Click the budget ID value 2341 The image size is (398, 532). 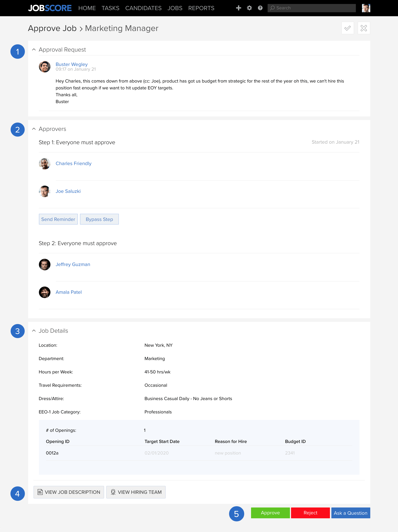[290, 453]
